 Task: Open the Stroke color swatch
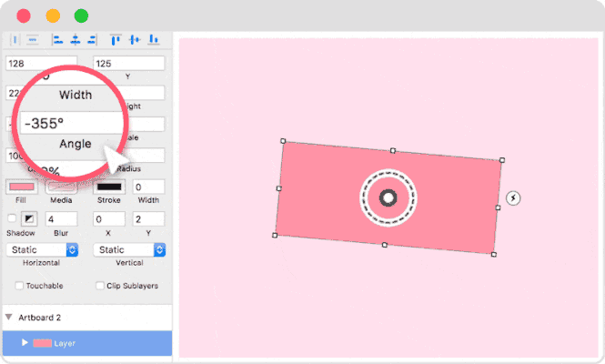(x=109, y=187)
